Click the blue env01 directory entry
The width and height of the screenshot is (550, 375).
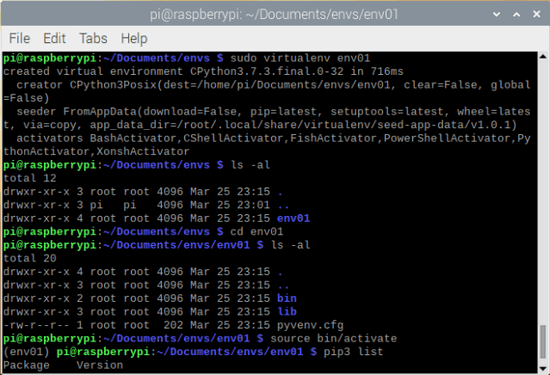point(293,218)
